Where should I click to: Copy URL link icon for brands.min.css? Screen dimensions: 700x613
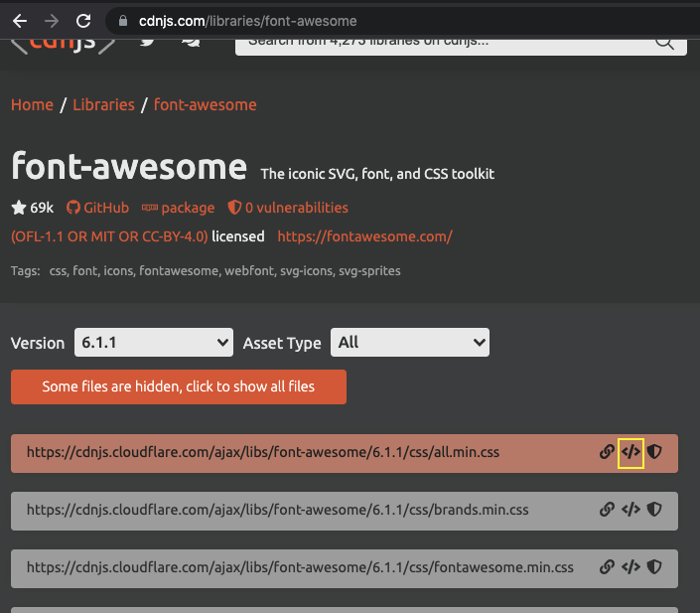607,510
